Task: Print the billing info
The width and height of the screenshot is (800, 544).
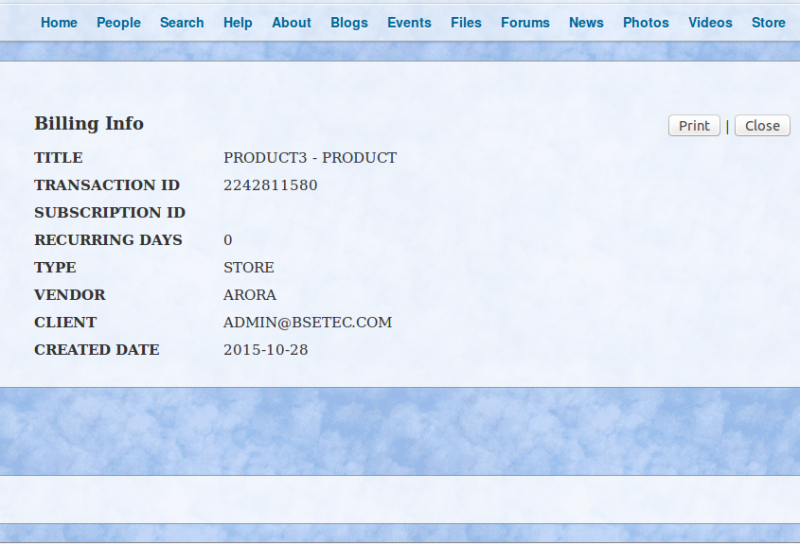Action: (694, 126)
